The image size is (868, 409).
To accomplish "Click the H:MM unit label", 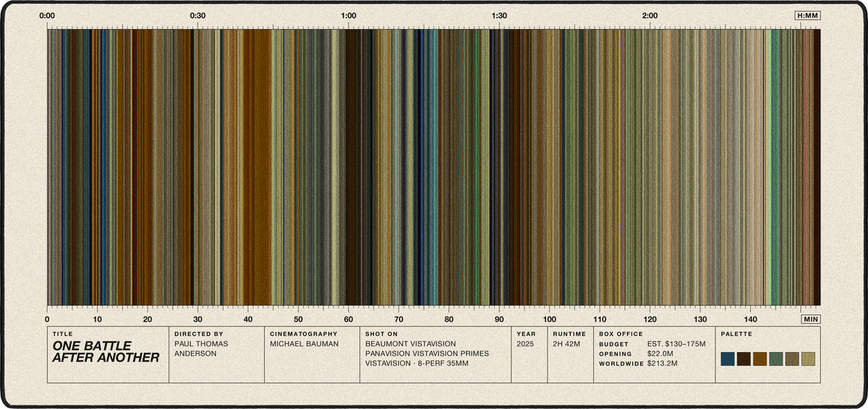I will point(807,15).
